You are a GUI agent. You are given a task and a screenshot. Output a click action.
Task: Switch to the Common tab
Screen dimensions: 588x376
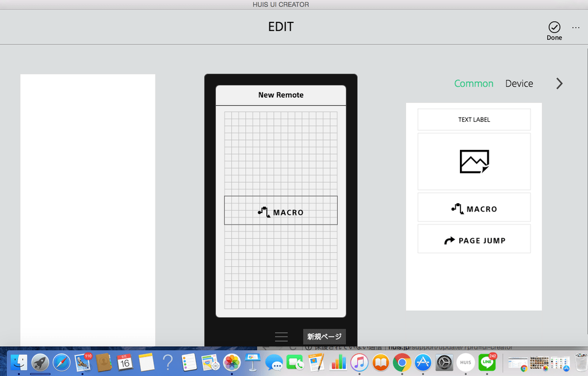pos(474,83)
